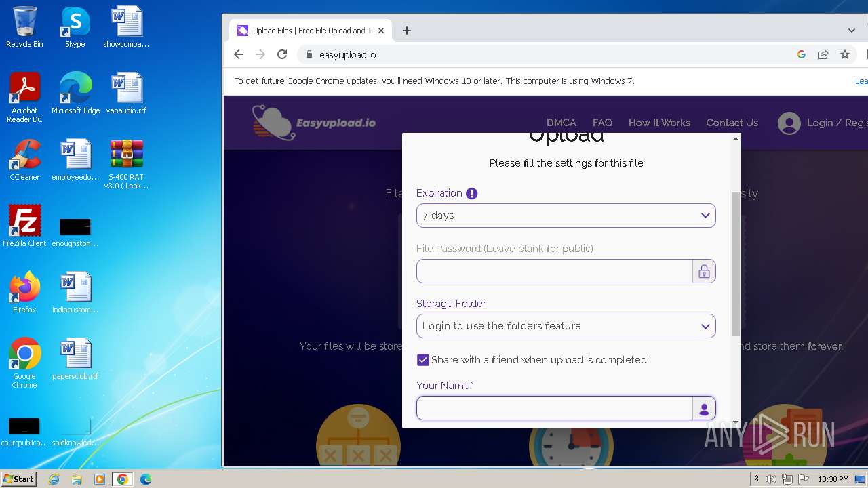Viewport: 868px width, 488px height.
Task: Open Windows Media Player in taskbar
Action: coord(100,479)
